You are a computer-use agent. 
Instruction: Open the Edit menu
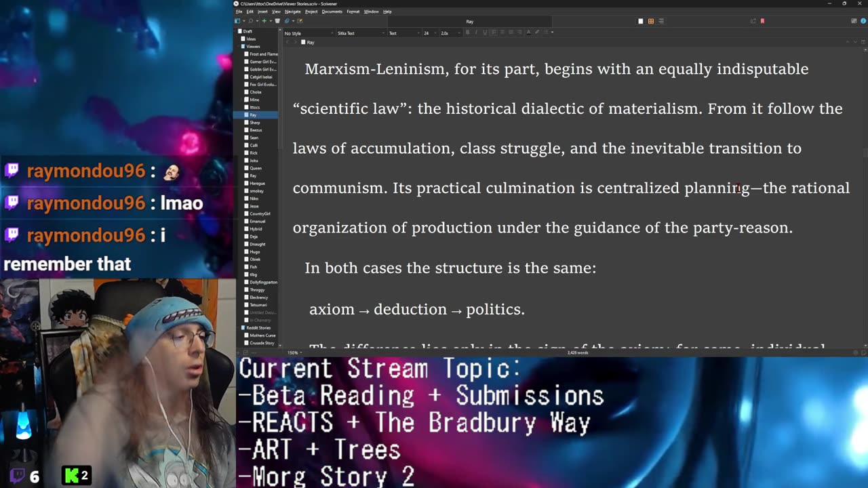pyautogui.click(x=250, y=12)
